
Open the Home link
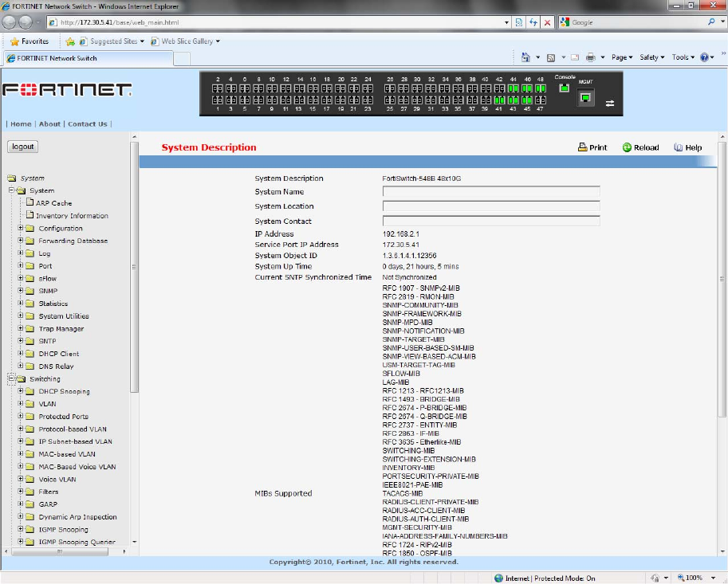pos(21,123)
